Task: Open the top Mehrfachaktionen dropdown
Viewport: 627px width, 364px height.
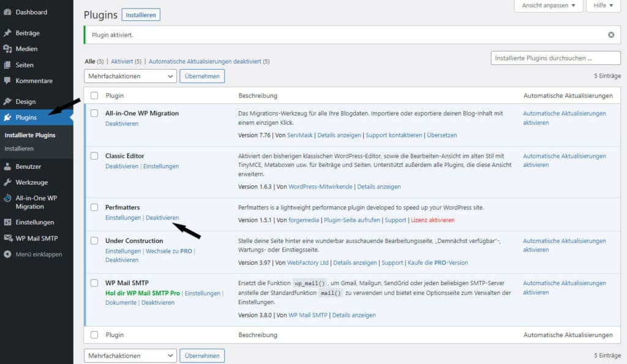Action: tap(130, 76)
